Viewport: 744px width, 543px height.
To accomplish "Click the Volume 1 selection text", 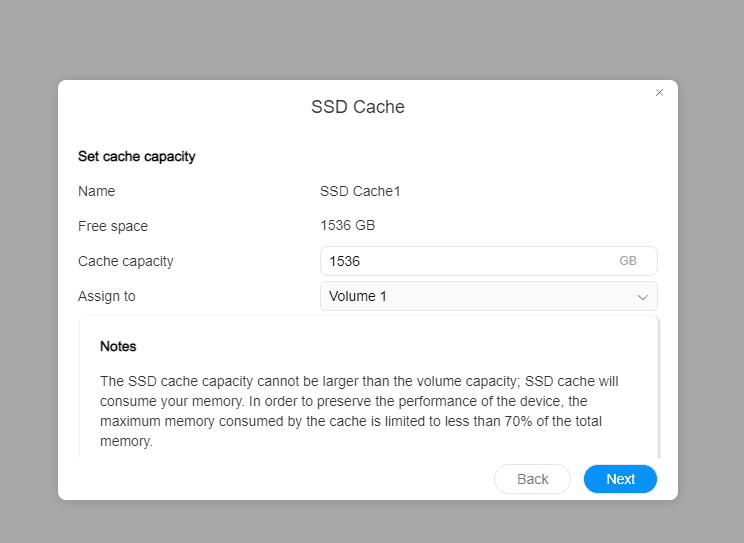I will click(357, 296).
